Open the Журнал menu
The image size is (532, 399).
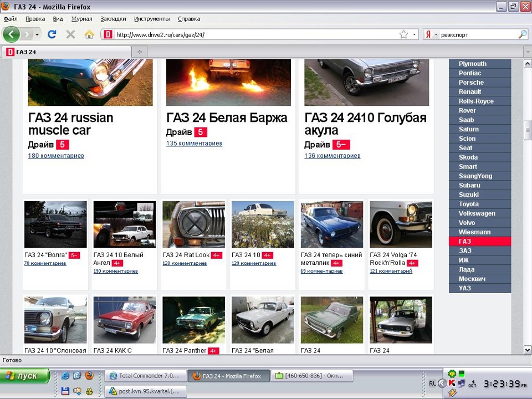(82, 19)
